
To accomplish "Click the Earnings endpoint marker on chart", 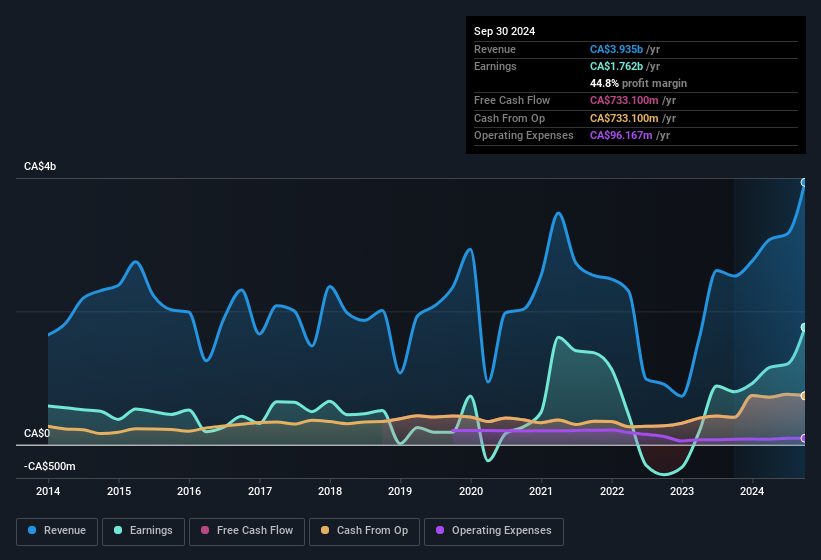I will (804, 327).
